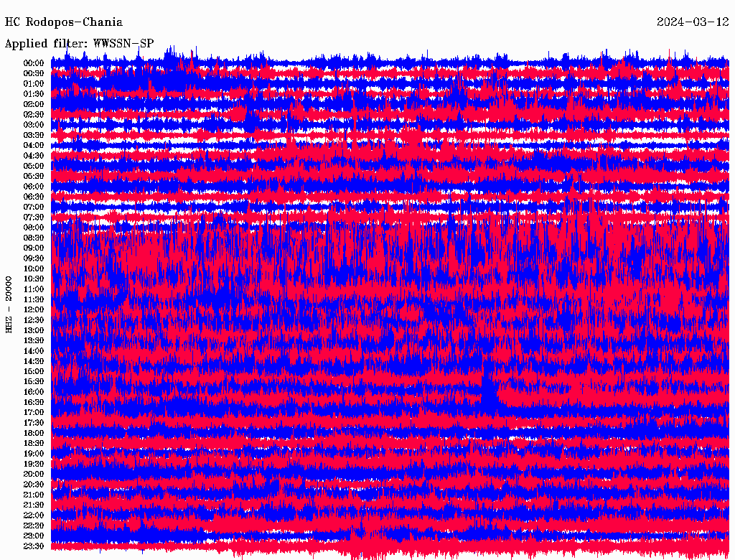735x560 pixels.
Task: Choose the 23:30 time label
Action: point(34,546)
